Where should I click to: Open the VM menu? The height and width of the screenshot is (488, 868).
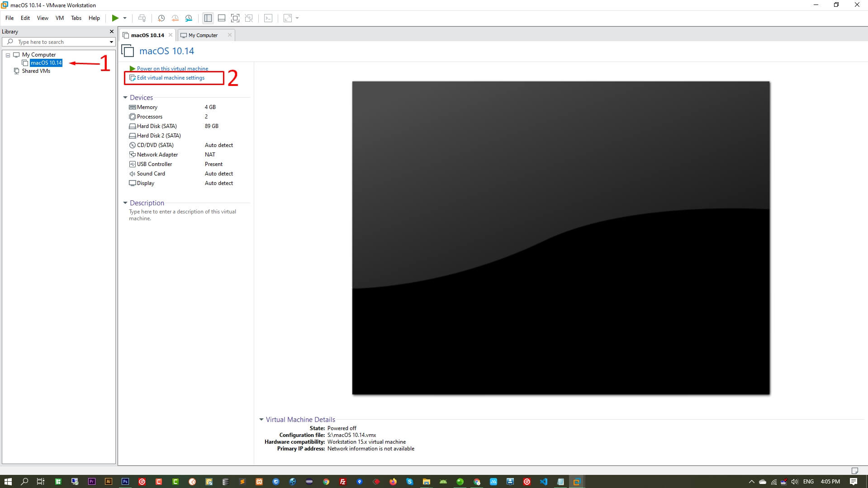(x=60, y=18)
